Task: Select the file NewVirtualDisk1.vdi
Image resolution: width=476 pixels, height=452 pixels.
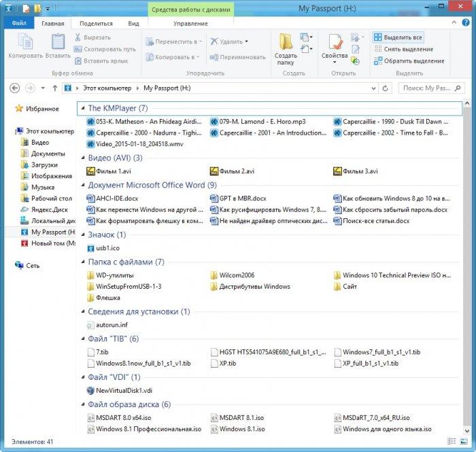Action: (x=120, y=390)
